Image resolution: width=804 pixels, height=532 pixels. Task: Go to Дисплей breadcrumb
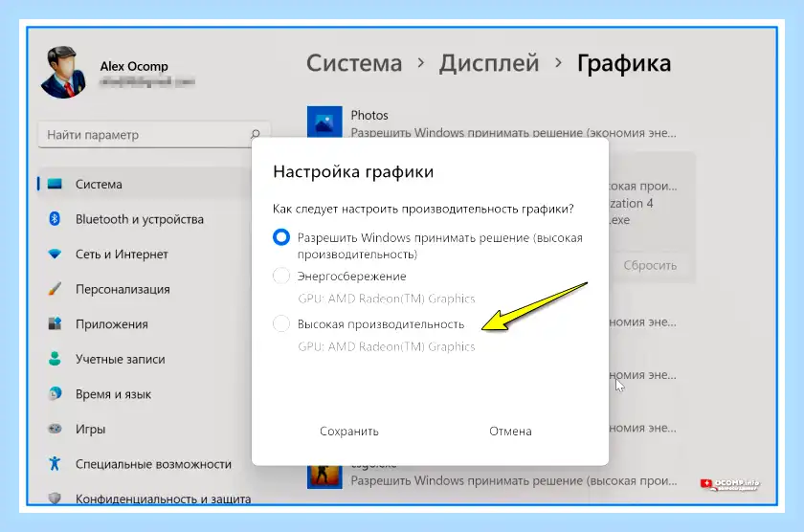(x=489, y=63)
